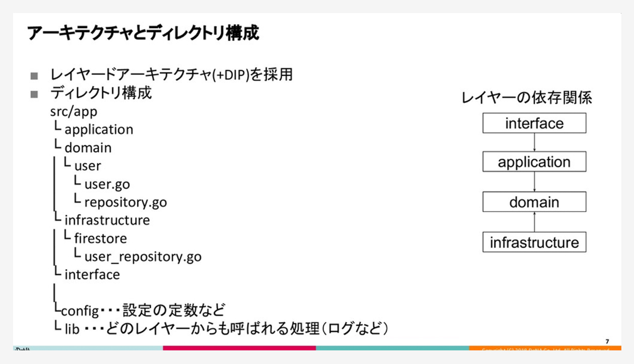The width and height of the screenshot is (634, 364).
Task: Click the orange segment of footer bar
Action: (x=545, y=348)
